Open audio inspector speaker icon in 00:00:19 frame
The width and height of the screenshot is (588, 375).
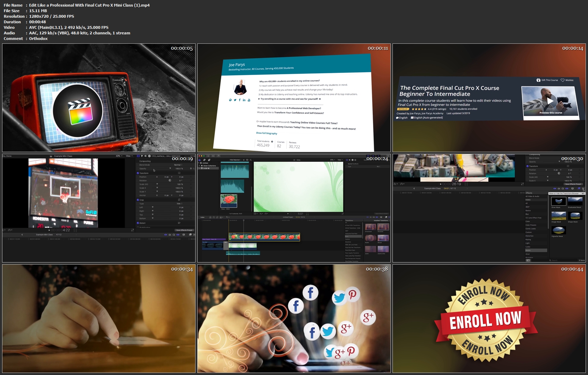point(146,156)
